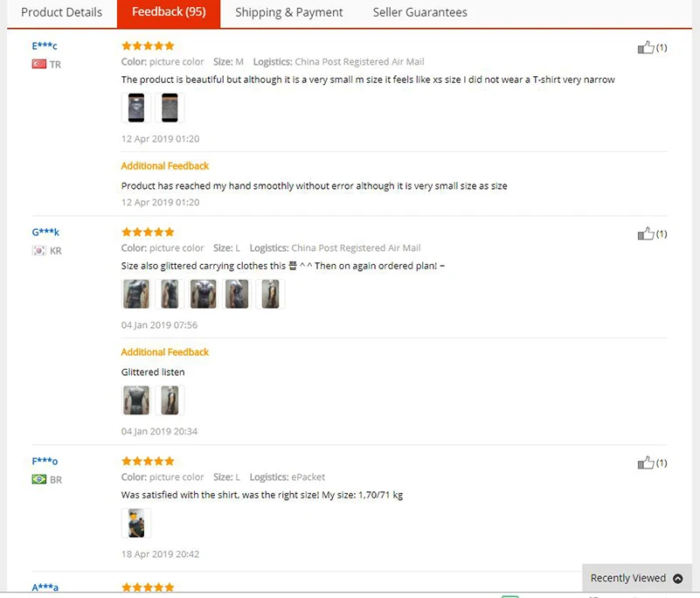Image resolution: width=700 pixels, height=598 pixels.
Task: Click the Brazil flag icon beside BR
Action: [38, 480]
